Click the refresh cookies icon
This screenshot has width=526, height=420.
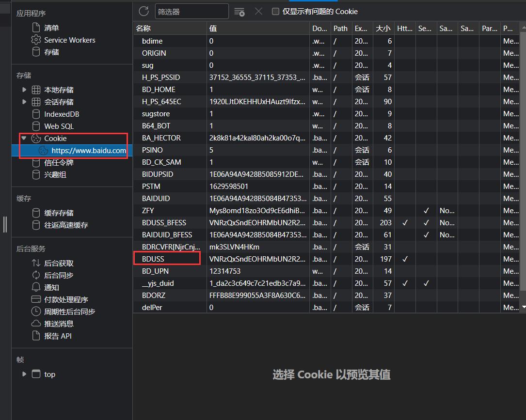click(x=143, y=11)
